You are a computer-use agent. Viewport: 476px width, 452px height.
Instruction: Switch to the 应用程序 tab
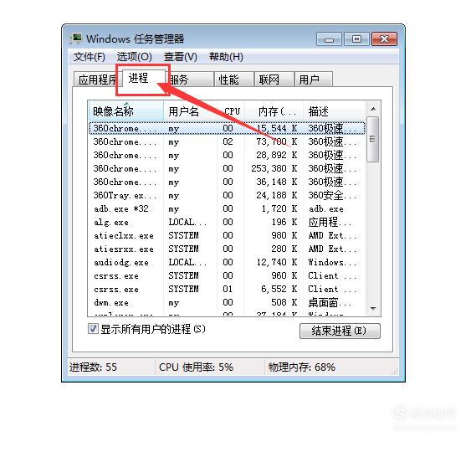[98, 80]
